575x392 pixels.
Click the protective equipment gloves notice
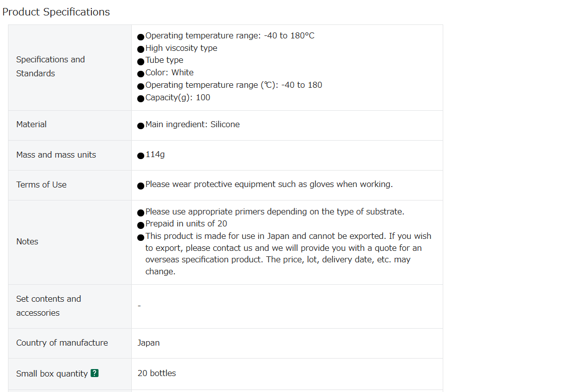269,184
